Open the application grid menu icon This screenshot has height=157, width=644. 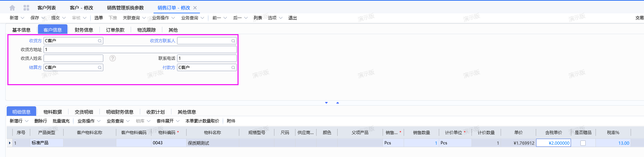(x=26, y=8)
